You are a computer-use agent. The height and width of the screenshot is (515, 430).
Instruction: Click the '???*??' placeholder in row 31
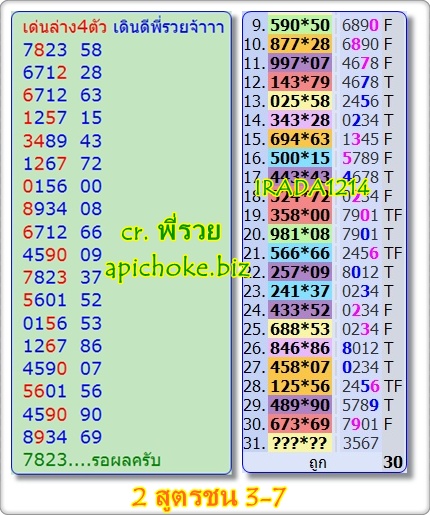coord(300,443)
